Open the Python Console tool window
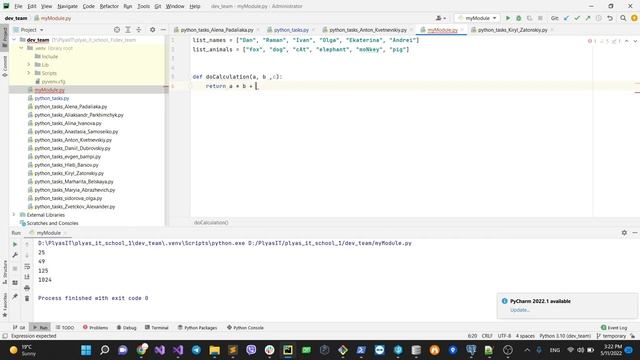This screenshot has height=360, width=640. 245,327
